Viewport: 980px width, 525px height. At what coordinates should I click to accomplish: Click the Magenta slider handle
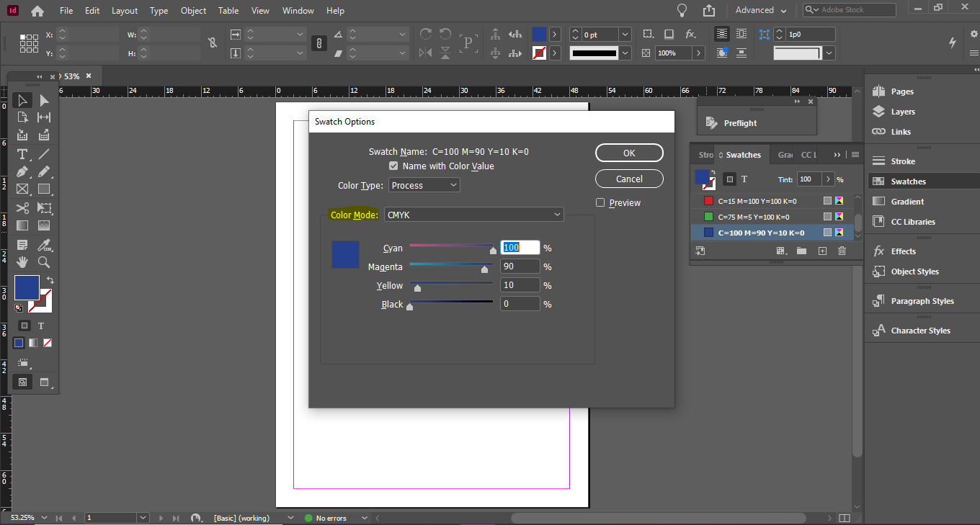click(x=484, y=269)
